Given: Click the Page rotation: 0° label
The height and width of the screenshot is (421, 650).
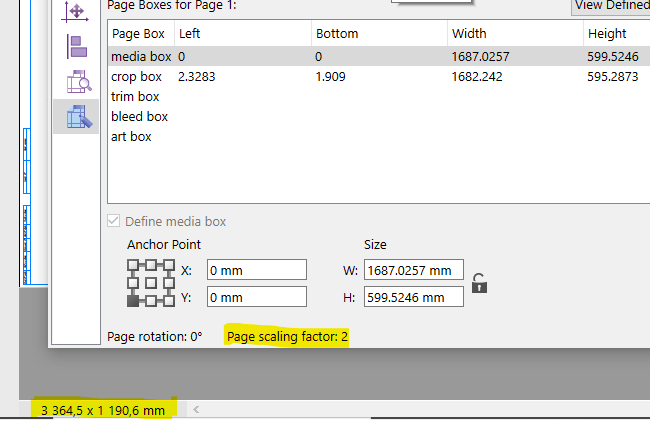Looking at the screenshot, I should tap(155, 336).
